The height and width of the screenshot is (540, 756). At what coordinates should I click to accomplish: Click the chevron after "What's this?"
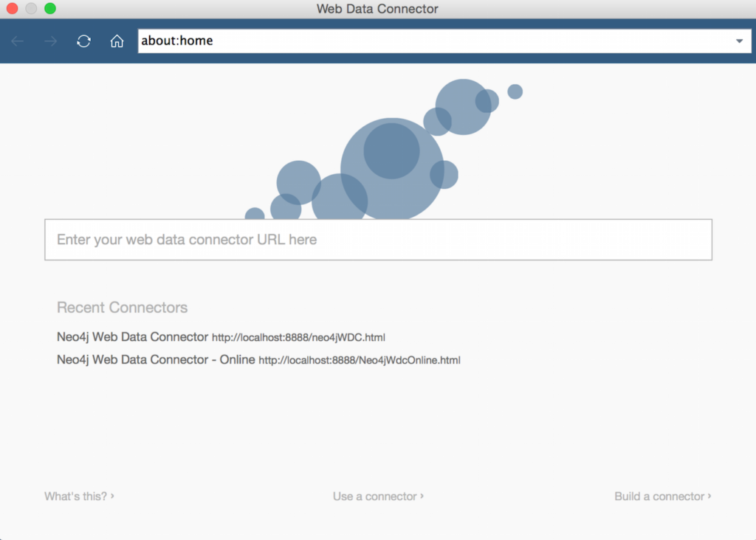click(111, 496)
